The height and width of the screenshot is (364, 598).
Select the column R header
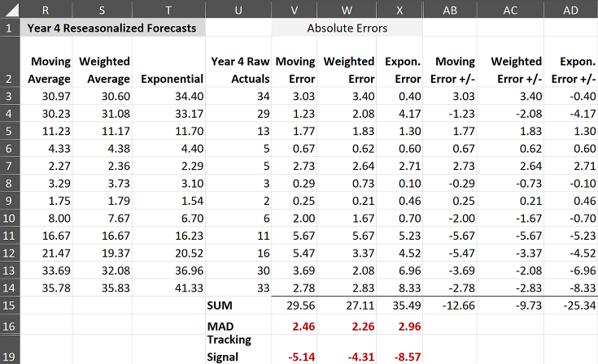[x=50, y=9]
